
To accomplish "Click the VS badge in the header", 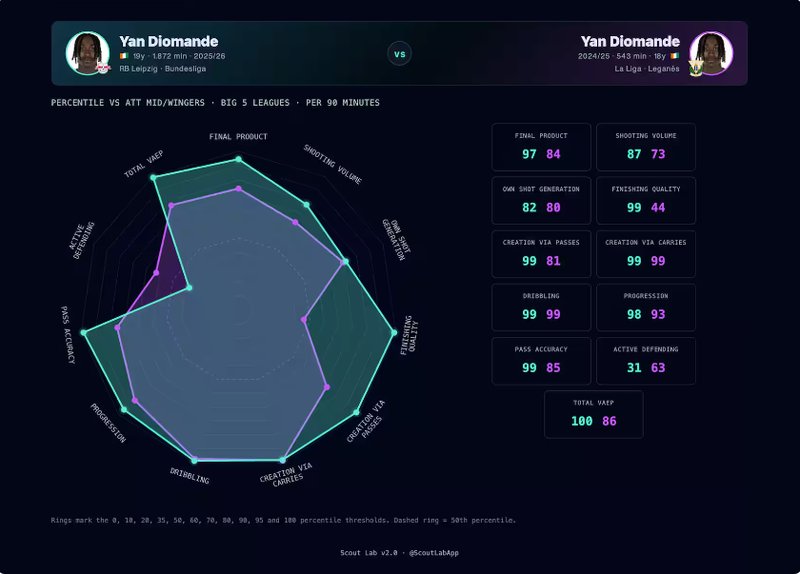I will point(400,54).
